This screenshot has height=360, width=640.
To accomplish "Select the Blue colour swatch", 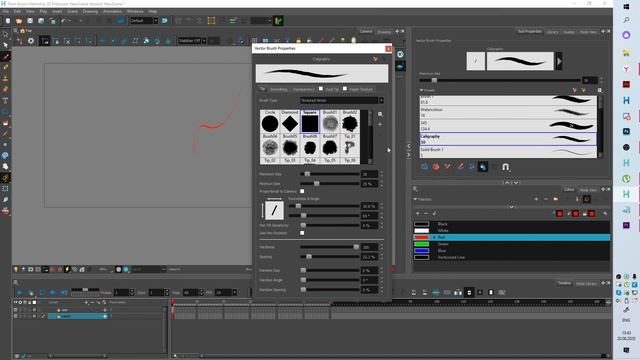I will coord(421,251).
